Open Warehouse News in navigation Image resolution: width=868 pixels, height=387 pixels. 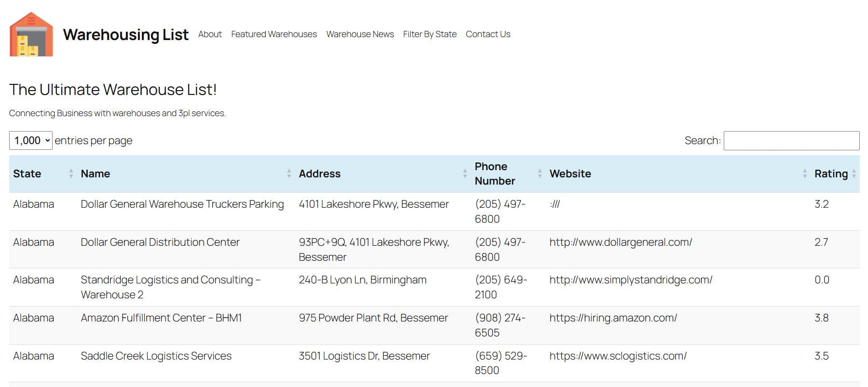360,34
